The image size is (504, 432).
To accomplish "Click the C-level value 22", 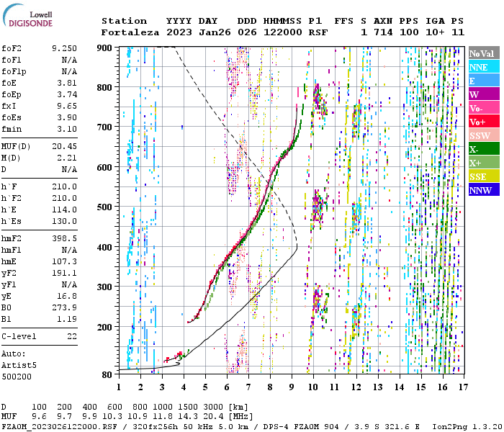I will (72, 336).
